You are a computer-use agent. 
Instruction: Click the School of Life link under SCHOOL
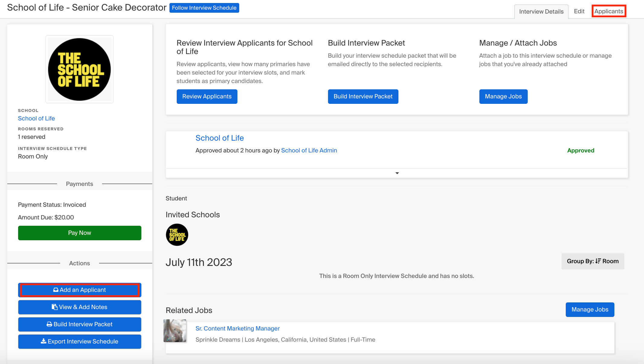click(36, 118)
